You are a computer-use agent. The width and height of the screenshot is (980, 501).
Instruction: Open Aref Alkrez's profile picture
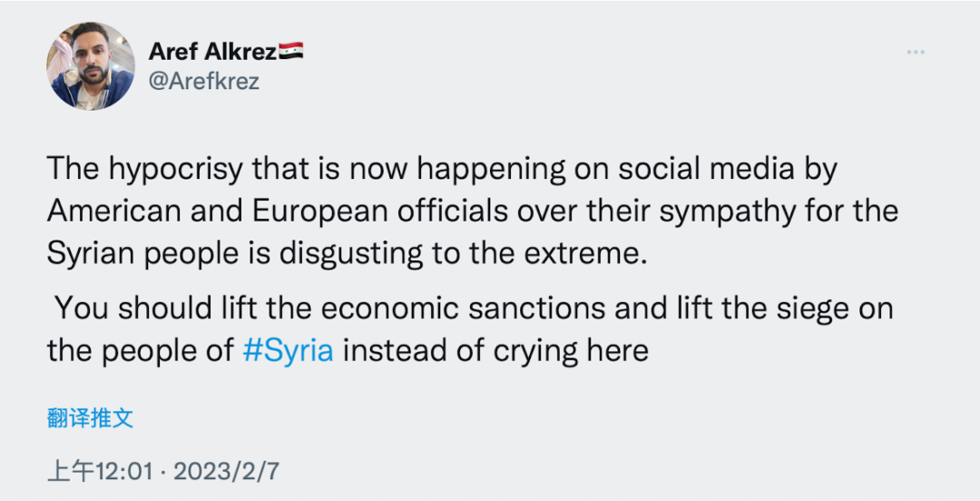click(91, 66)
